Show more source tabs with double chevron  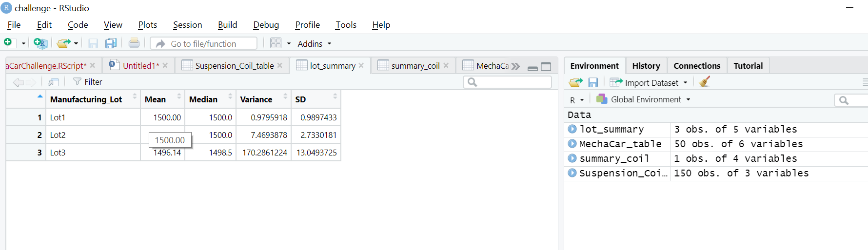pos(515,66)
